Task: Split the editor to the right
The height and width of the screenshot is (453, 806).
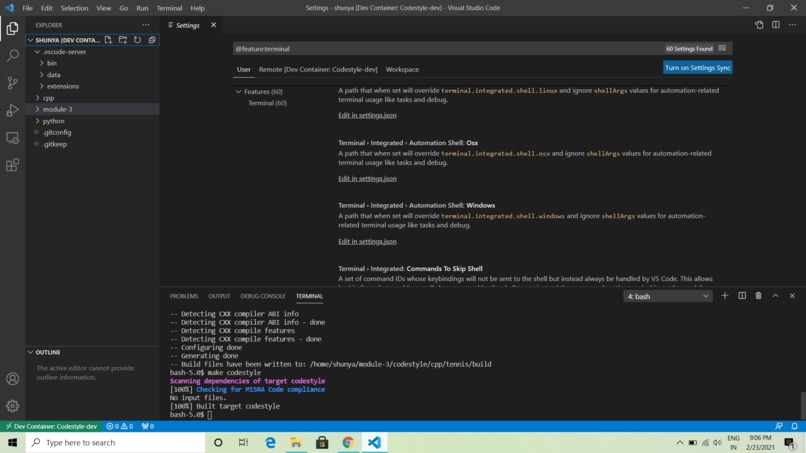Action: click(776, 25)
